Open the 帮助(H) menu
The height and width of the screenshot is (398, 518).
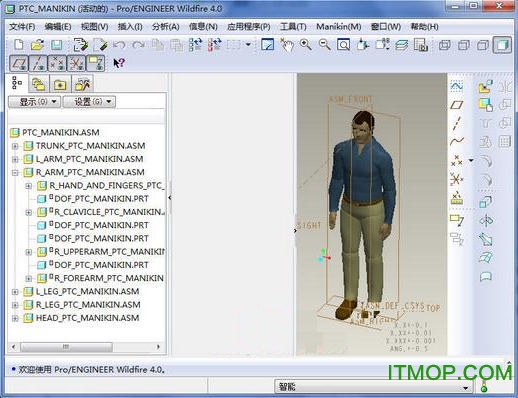(424, 27)
